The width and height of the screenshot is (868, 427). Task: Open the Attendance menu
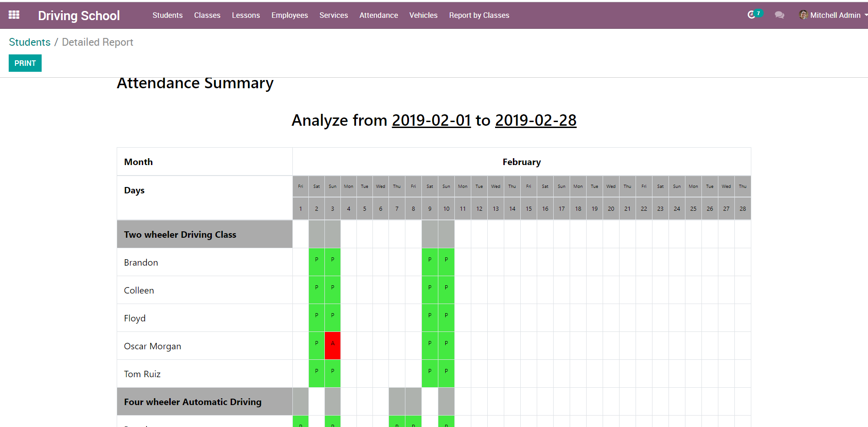click(x=378, y=15)
